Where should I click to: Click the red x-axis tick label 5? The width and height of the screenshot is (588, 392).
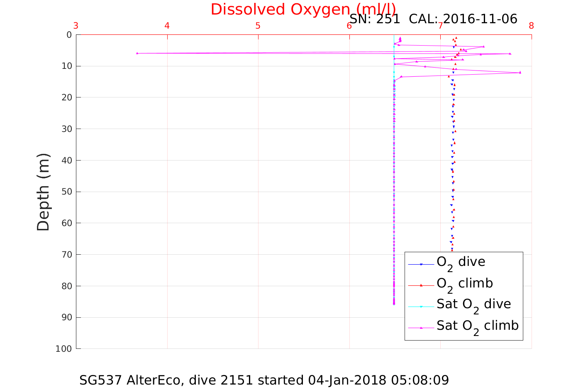[x=258, y=26]
